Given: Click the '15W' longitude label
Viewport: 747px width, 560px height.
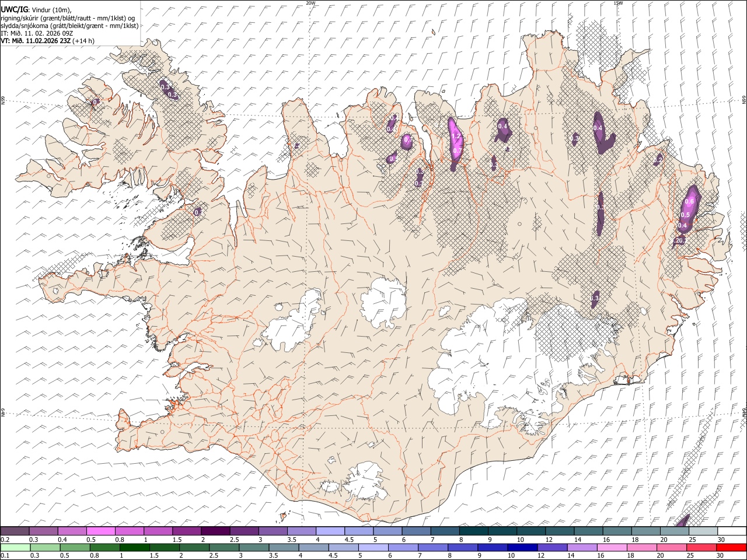Looking at the screenshot, I should 617,3.
